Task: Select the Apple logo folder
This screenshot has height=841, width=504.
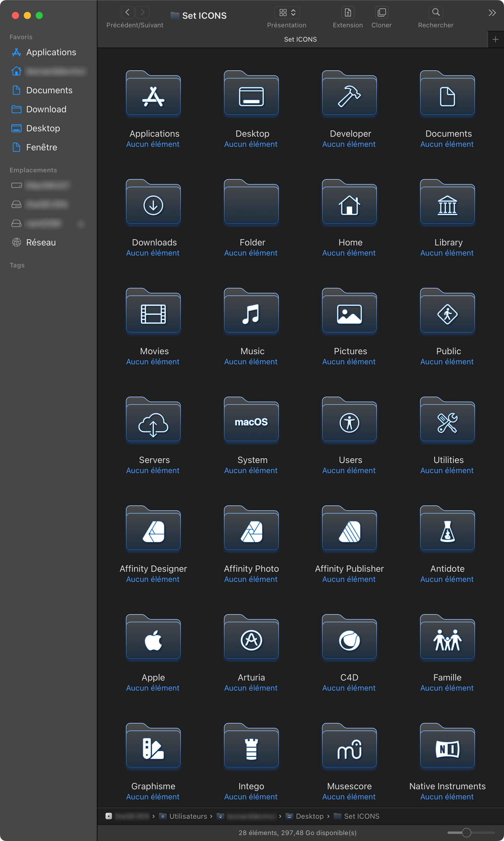Action: tap(153, 637)
